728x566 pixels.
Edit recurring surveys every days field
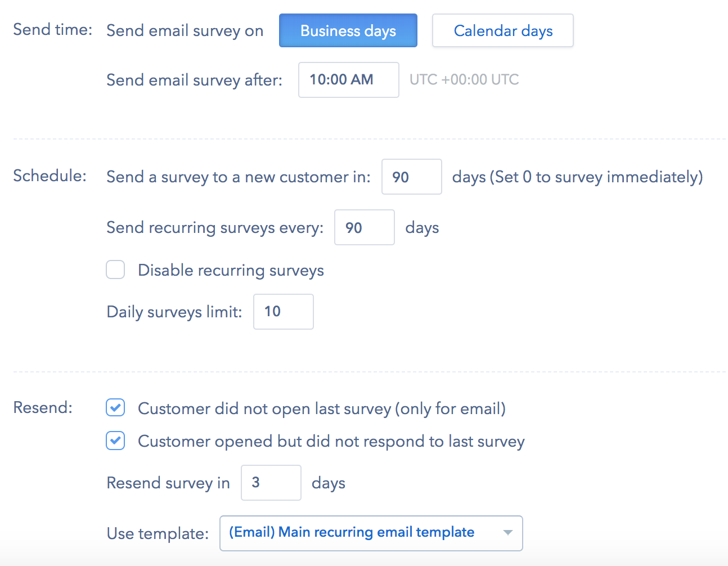point(365,227)
